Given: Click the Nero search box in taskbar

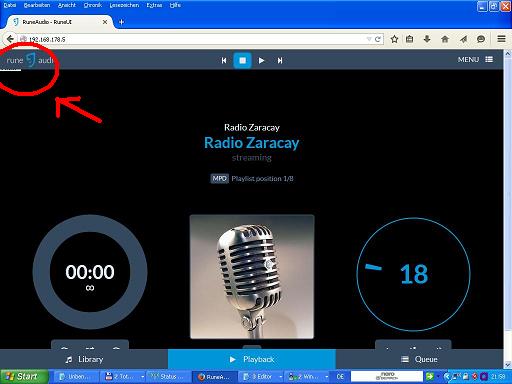Looking at the screenshot, I should coord(387,376).
